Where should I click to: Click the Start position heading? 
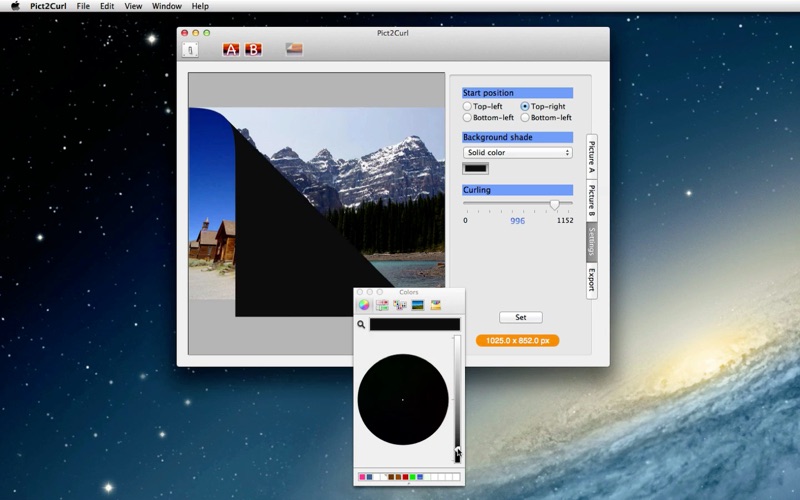pyautogui.click(x=517, y=93)
